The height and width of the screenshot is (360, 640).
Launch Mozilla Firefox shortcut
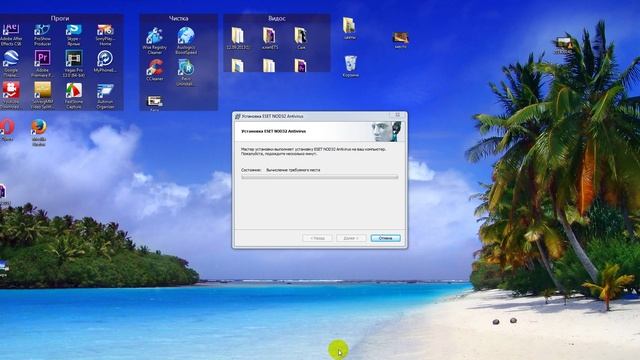[x=39, y=132]
